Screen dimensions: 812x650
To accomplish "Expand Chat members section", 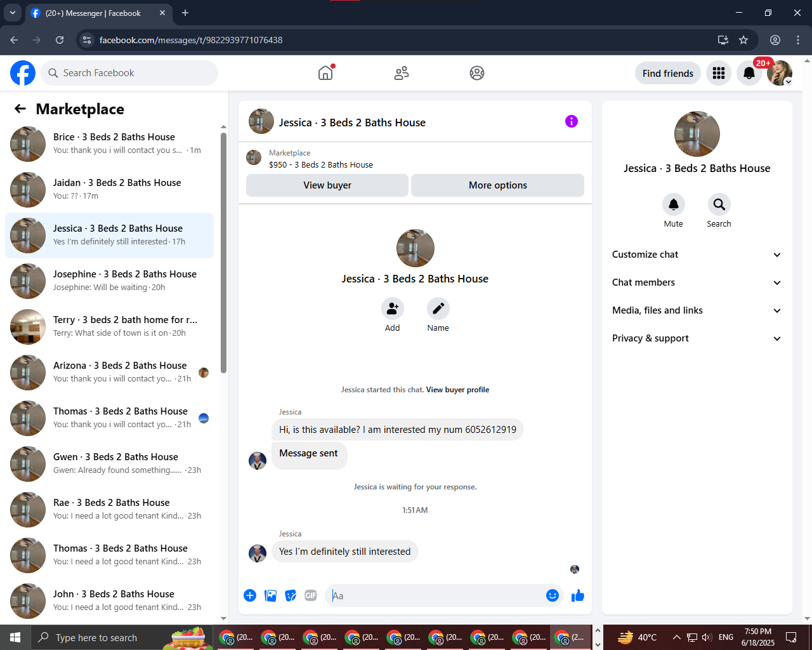I will (697, 282).
